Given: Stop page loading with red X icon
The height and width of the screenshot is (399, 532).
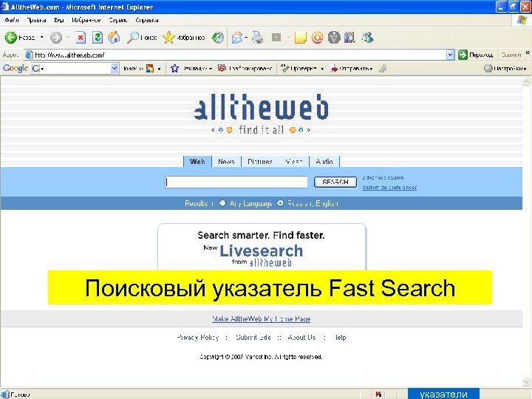Looking at the screenshot, I should 81,38.
